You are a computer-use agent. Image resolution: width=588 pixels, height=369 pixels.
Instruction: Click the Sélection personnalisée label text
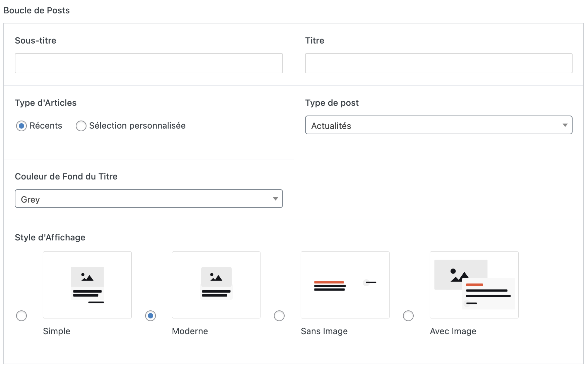(137, 126)
